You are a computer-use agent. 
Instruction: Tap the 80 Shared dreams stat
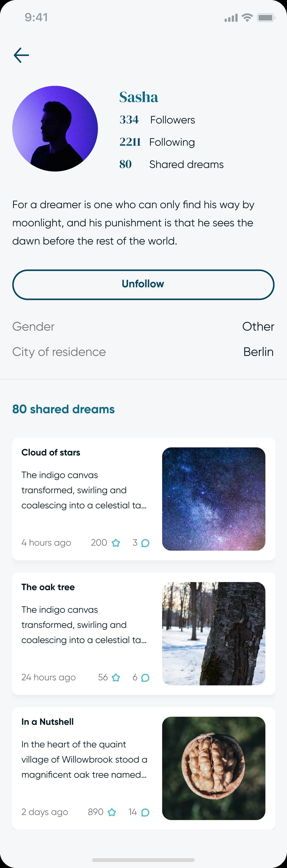tap(171, 164)
